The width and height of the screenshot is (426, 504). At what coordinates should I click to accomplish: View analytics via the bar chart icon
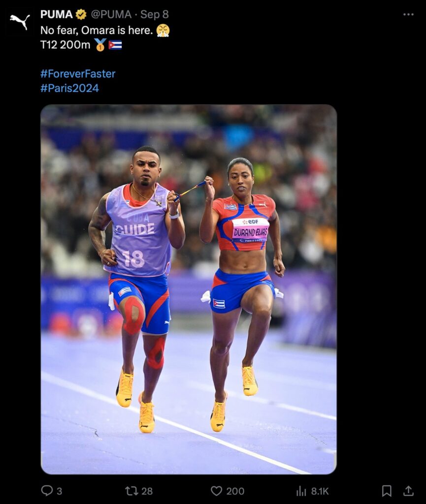pyautogui.click(x=301, y=491)
